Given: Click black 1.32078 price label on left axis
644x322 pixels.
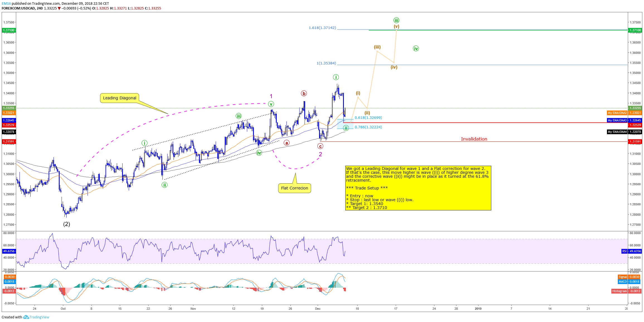Looking at the screenshot, I should 9,132.
